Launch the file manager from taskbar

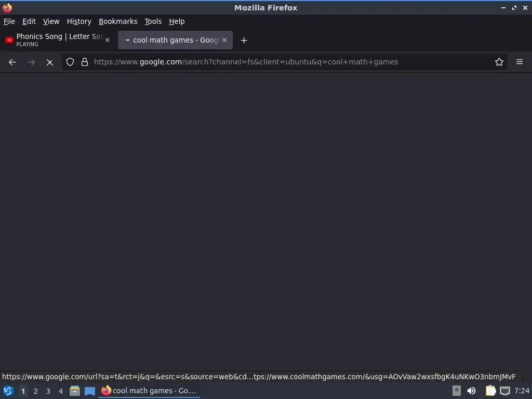75,391
